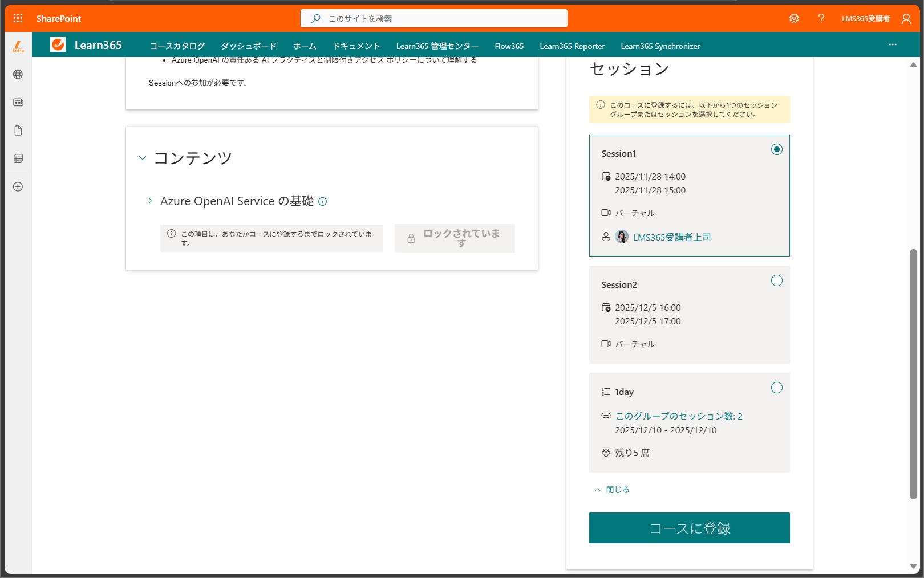The image size is (924, 578).
Task: Open the news icon in left rail
Action: (x=18, y=103)
